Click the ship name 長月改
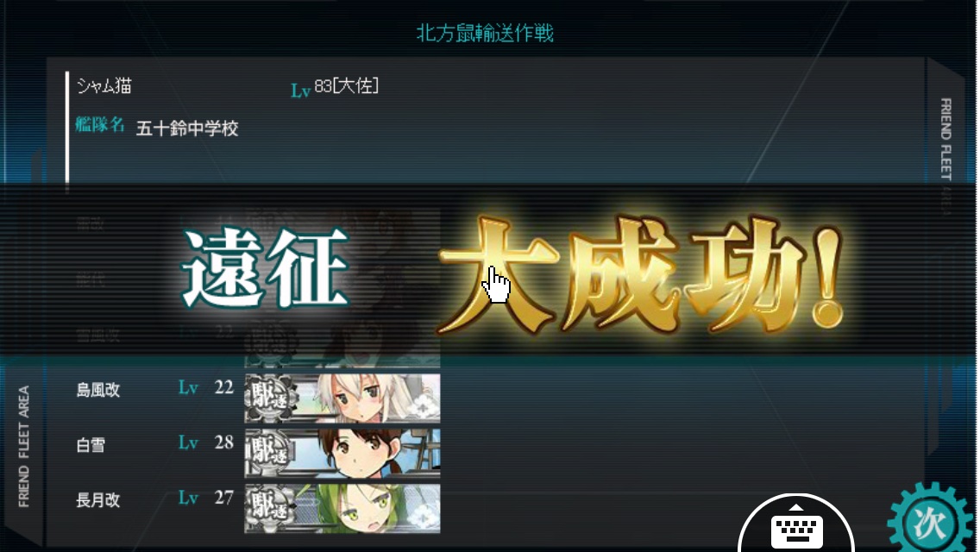 [98, 500]
